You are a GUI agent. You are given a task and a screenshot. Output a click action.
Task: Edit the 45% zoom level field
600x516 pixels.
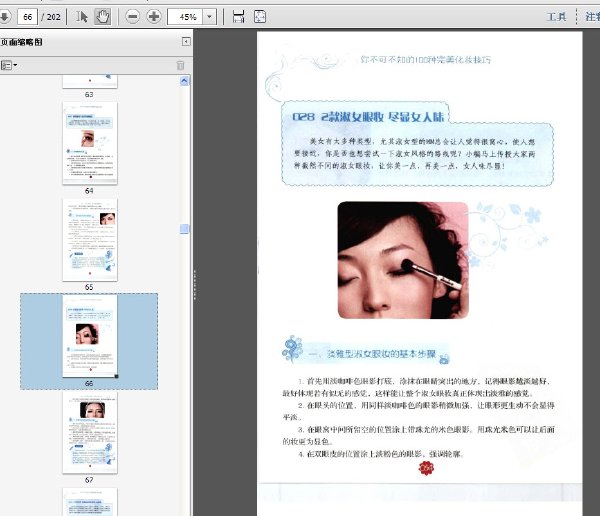[185, 17]
